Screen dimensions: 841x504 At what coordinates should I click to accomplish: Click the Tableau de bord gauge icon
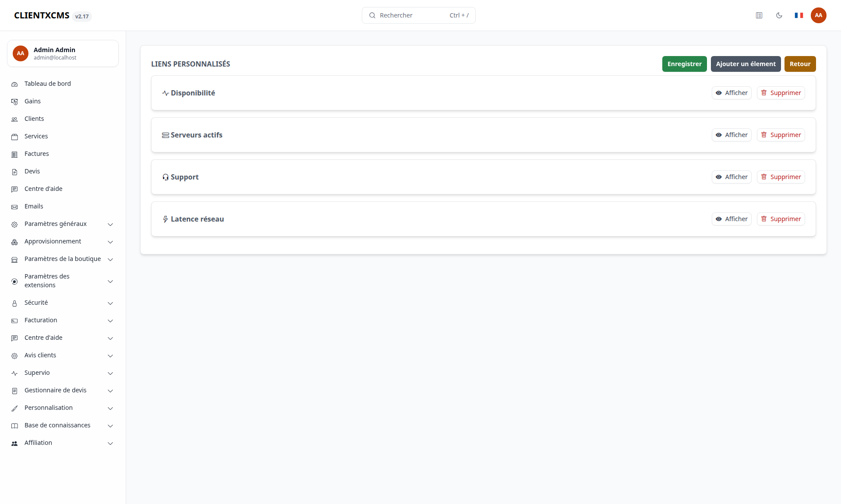coord(14,84)
